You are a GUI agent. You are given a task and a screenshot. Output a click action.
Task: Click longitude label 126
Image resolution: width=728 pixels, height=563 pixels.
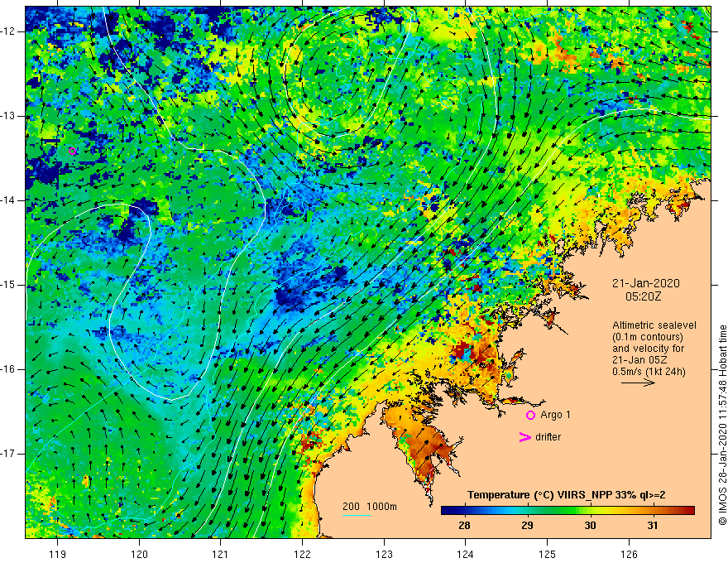point(629,554)
